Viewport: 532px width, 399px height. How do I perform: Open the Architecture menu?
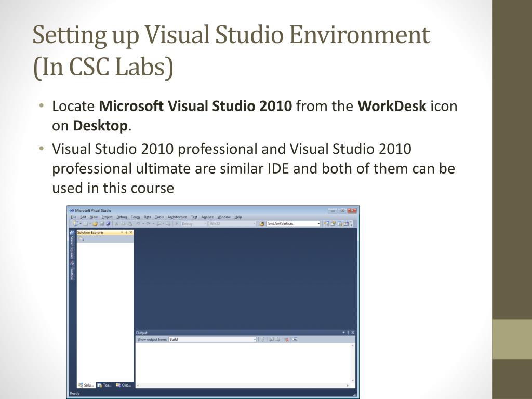[x=177, y=217]
